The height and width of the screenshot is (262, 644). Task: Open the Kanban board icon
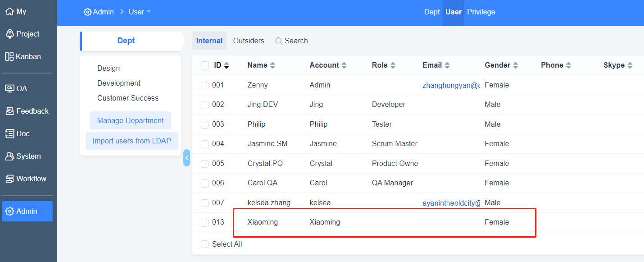click(9, 57)
